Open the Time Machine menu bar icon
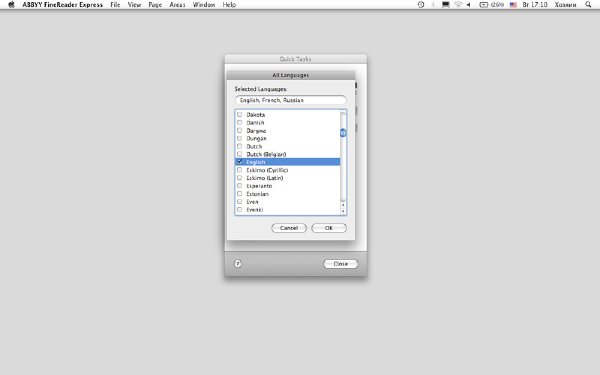The width and height of the screenshot is (600, 375). click(421, 5)
